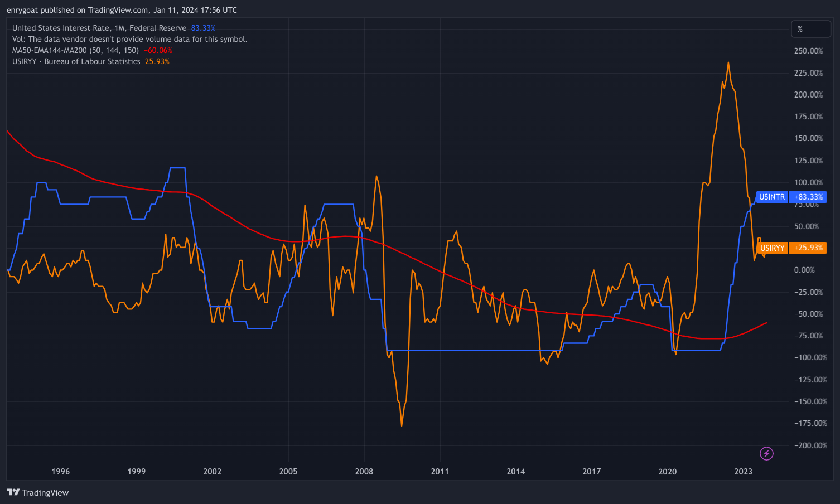Click the positive 50.00% price axis label
Image resolution: width=840 pixels, height=504 pixels.
[x=807, y=226]
